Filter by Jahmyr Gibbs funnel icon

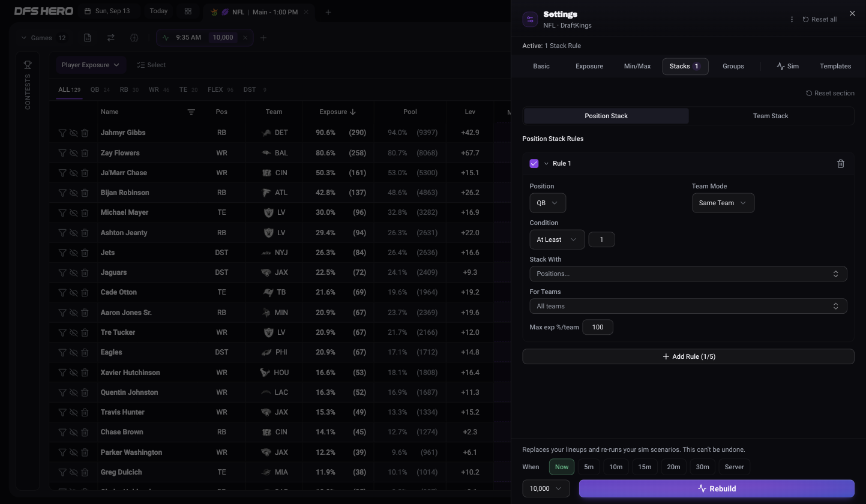(62, 133)
